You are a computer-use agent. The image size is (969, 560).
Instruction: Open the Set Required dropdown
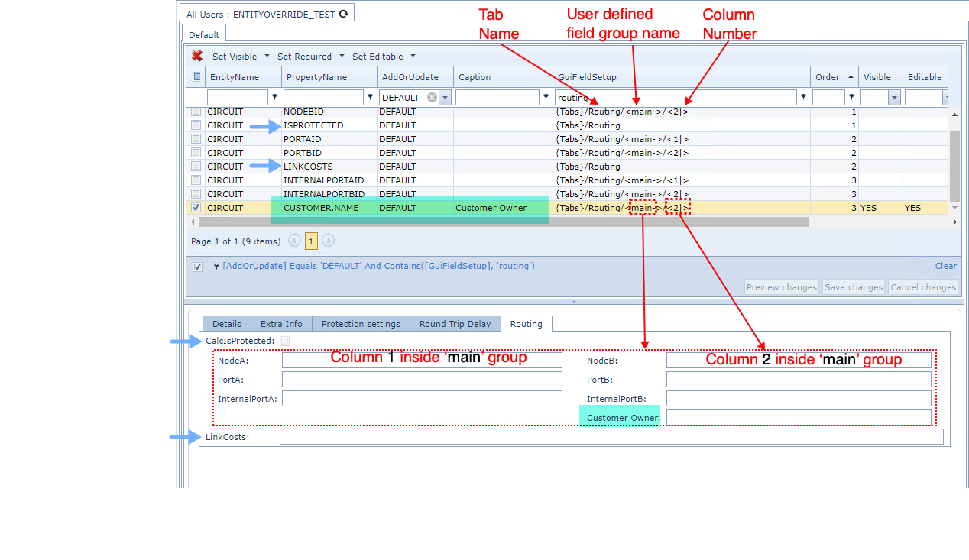pyautogui.click(x=342, y=56)
